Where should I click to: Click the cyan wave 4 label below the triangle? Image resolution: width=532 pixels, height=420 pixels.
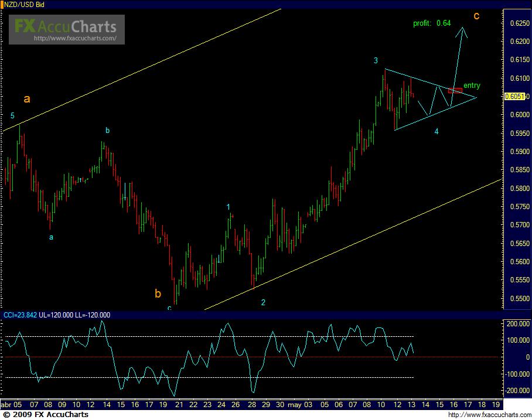(x=436, y=131)
